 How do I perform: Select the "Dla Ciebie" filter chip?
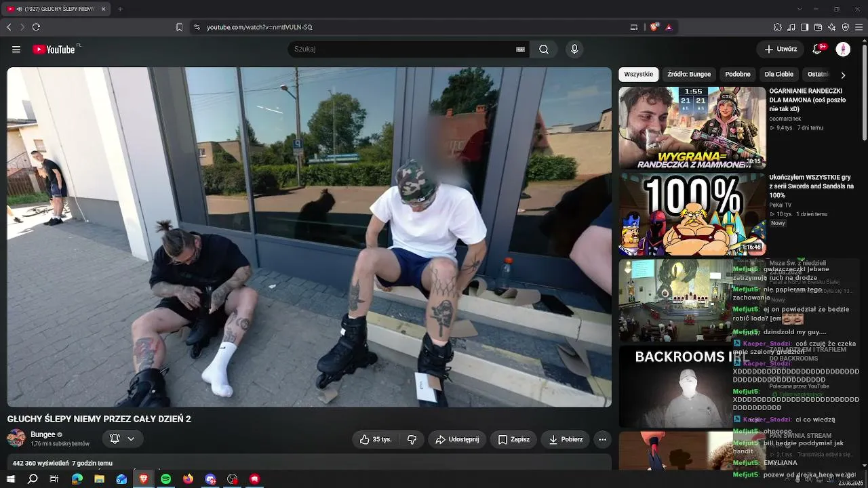[779, 75]
